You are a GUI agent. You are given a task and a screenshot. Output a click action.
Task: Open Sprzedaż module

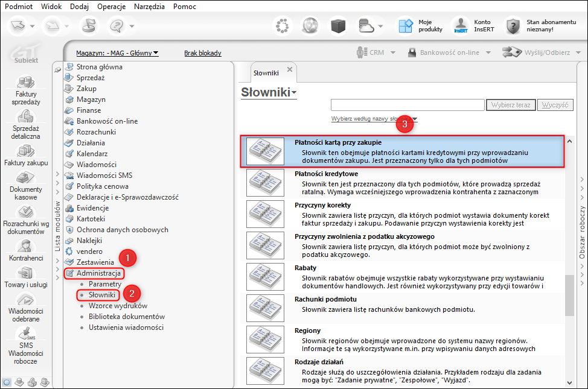(91, 78)
